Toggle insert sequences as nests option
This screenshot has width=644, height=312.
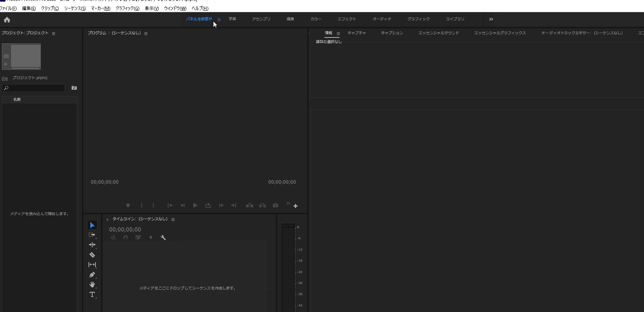pos(113,238)
